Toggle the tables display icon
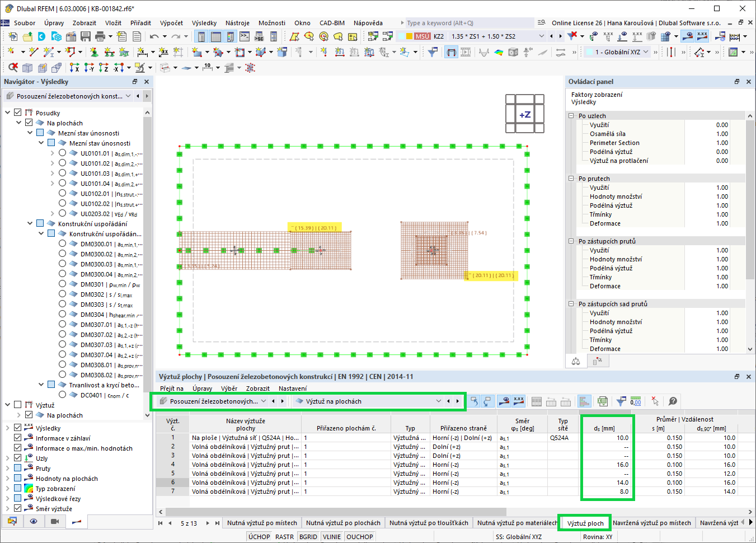 coord(216,36)
